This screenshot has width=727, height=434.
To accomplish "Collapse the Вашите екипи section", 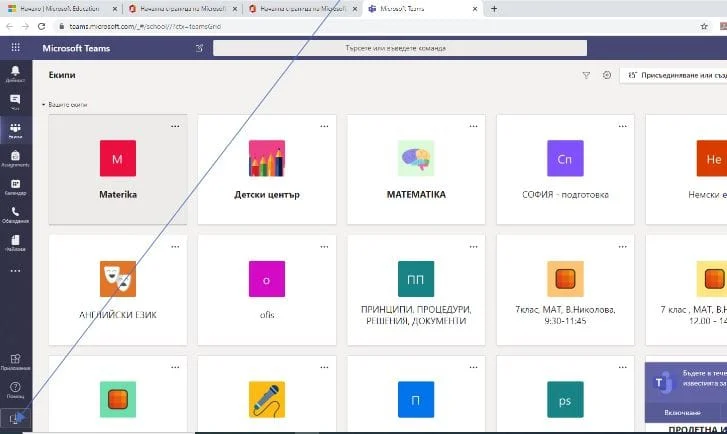I will pyautogui.click(x=64, y=105).
